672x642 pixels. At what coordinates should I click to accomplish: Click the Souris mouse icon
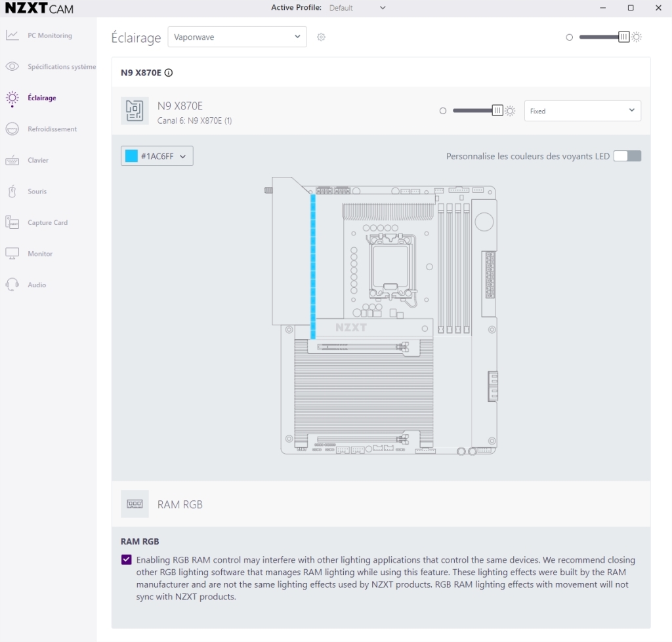coord(12,191)
